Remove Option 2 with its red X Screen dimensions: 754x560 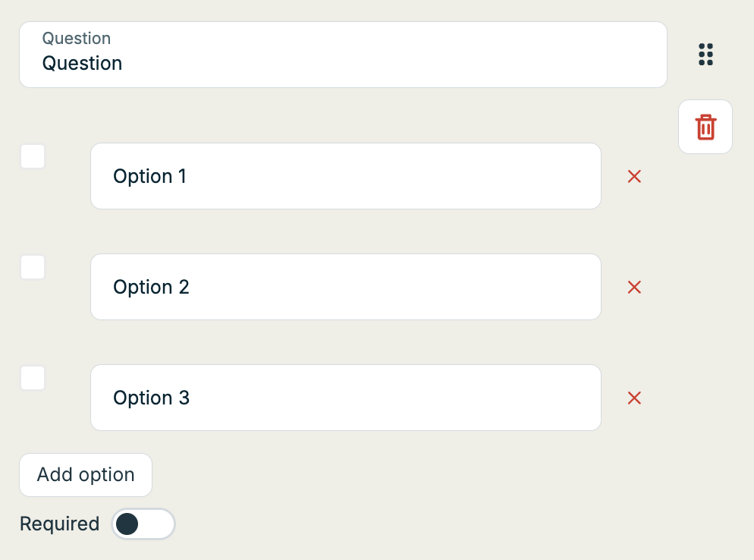pos(635,288)
